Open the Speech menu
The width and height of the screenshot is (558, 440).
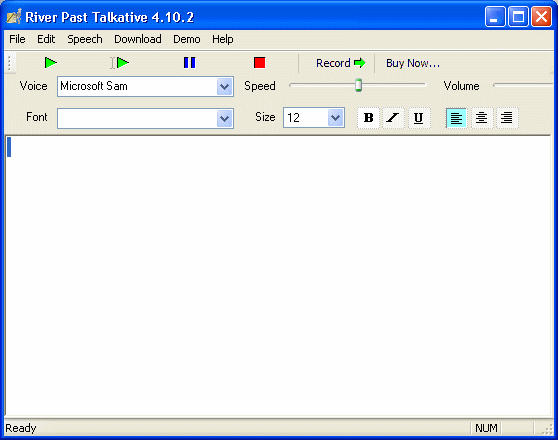click(85, 39)
